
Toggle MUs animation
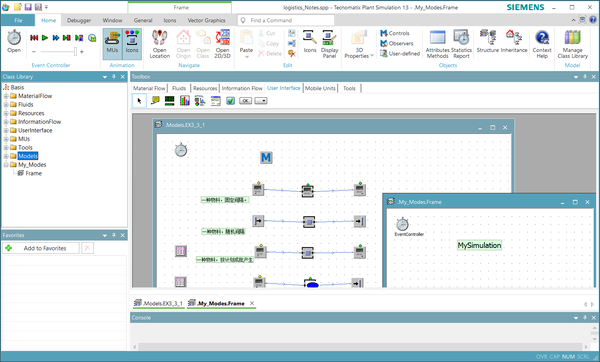pos(112,43)
